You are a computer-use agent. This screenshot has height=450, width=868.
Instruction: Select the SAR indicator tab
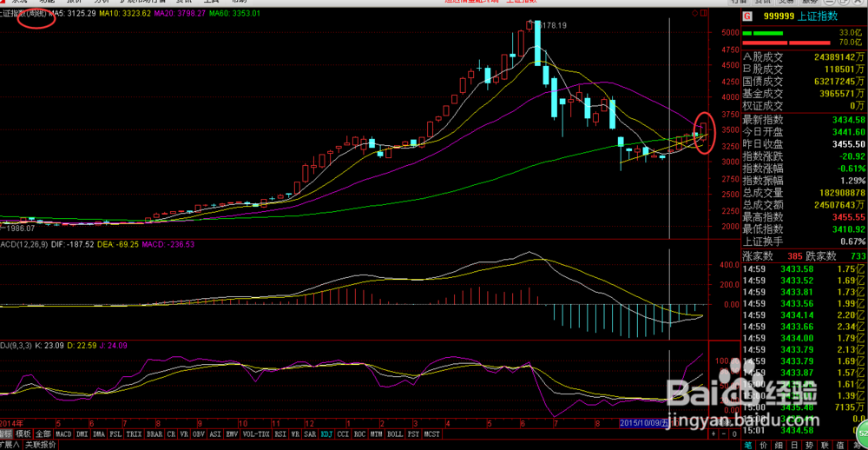pos(310,434)
